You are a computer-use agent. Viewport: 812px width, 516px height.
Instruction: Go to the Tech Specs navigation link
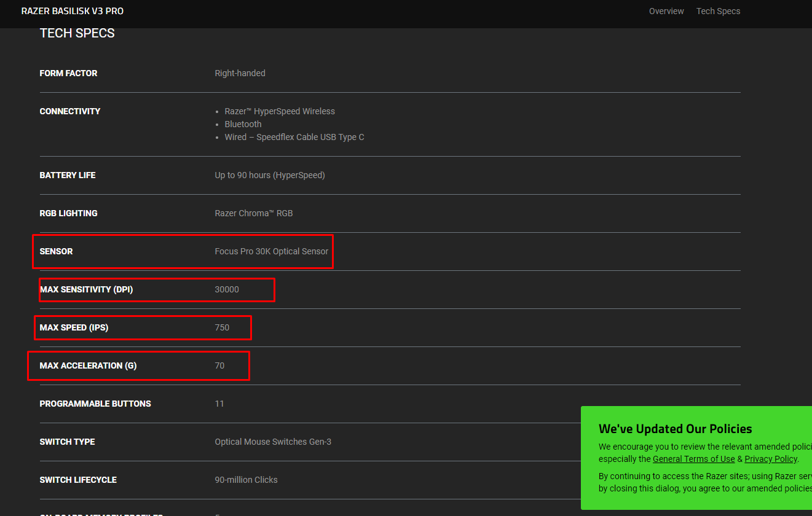tap(718, 11)
